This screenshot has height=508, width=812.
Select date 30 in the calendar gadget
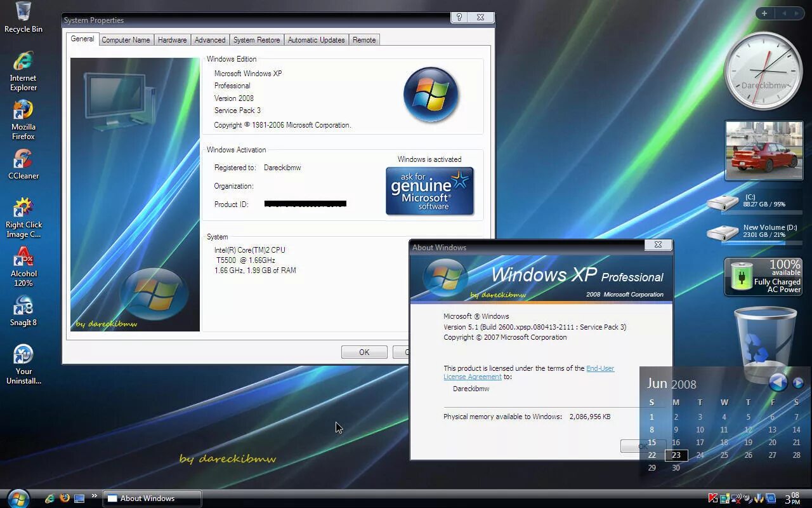(676, 467)
